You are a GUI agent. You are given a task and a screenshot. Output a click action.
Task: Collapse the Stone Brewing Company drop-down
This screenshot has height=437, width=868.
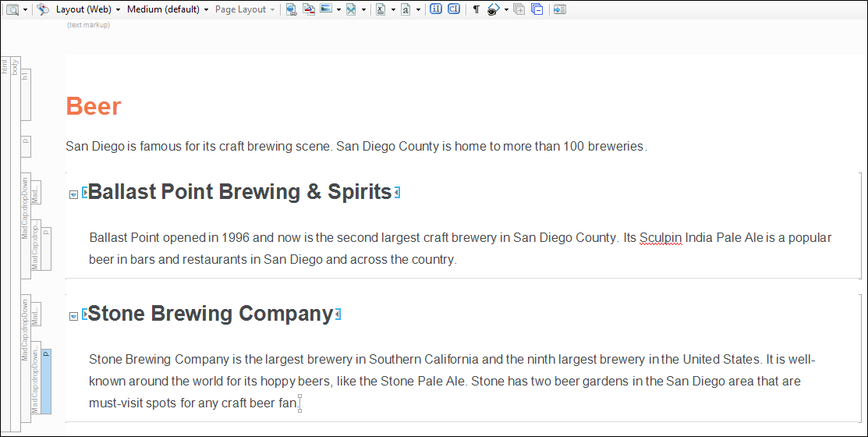(x=73, y=316)
